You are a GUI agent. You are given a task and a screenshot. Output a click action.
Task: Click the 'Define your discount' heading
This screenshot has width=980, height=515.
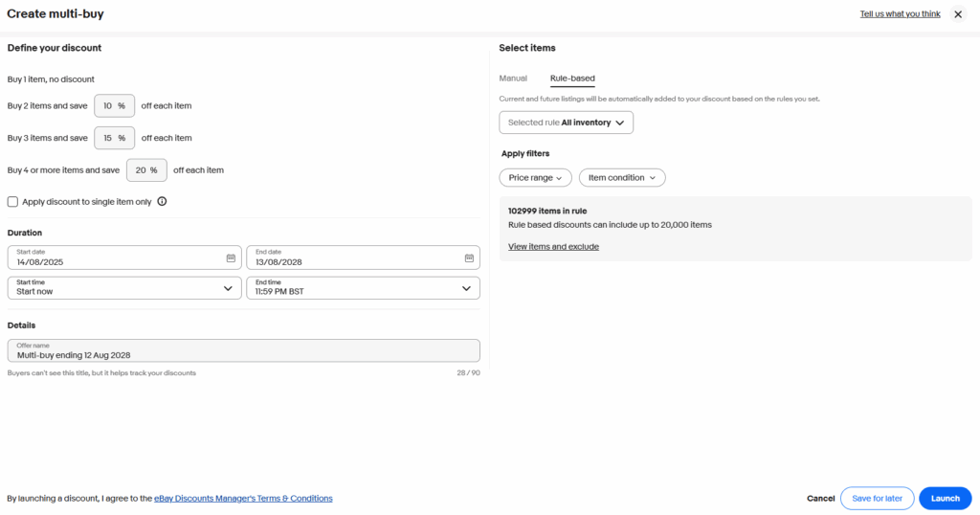55,48
